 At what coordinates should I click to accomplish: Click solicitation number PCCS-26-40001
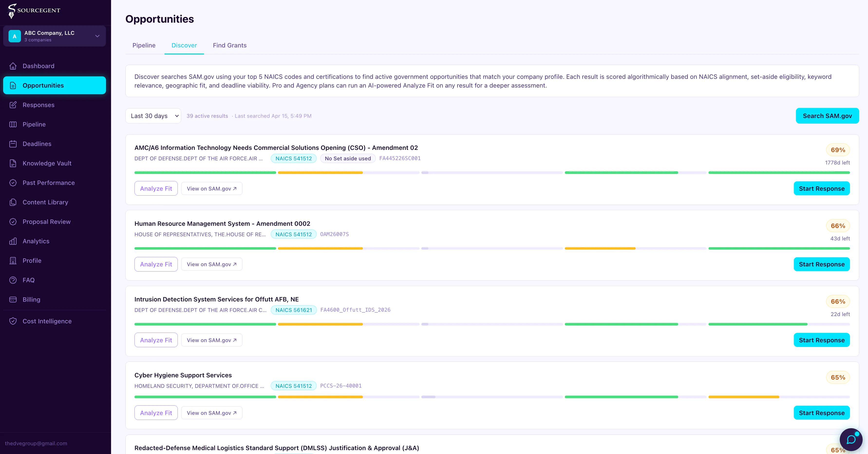point(341,386)
